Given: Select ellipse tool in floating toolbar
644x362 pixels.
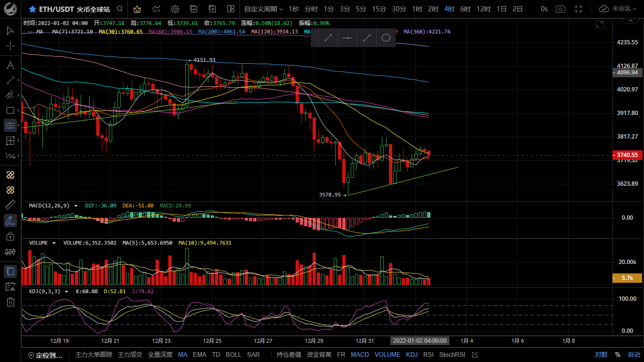Looking at the screenshot, I should click(386, 38).
